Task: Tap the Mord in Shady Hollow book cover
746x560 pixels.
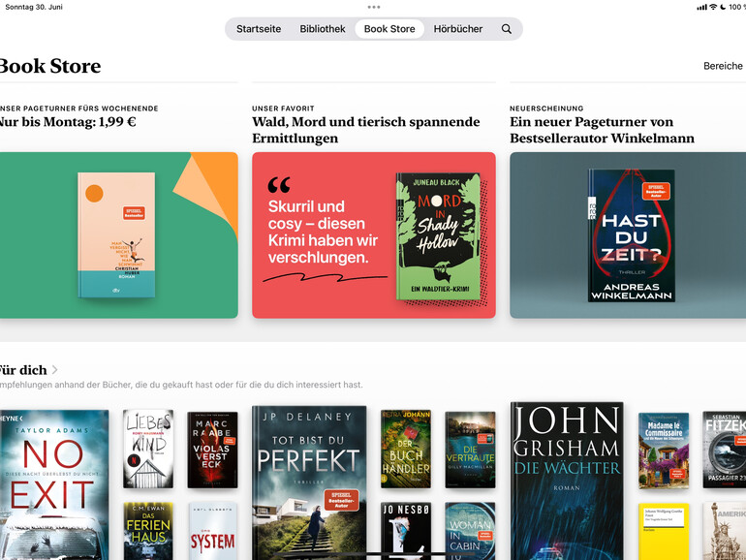Action: pos(438,236)
